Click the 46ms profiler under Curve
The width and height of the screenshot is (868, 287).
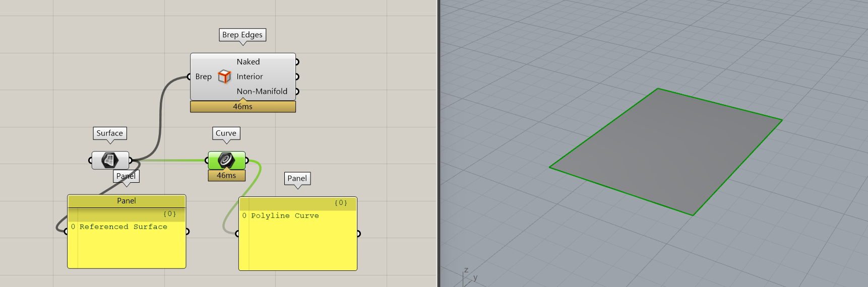click(x=226, y=175)
